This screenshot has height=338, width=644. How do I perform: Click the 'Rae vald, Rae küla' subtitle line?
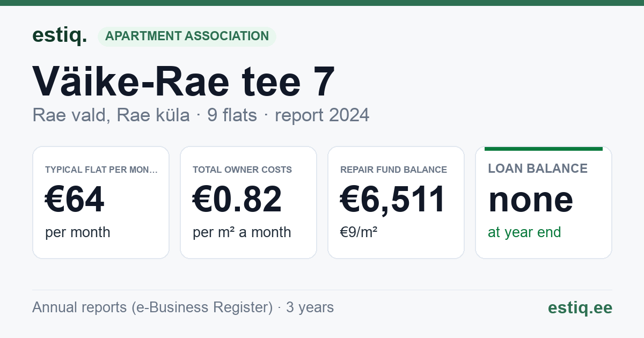pyautogui.click(x=201, y=115)
